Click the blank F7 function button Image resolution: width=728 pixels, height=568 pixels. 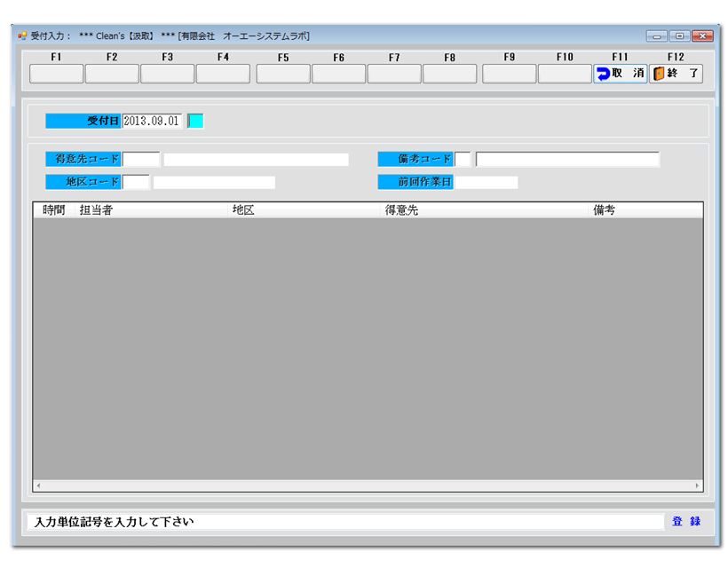[x=394, y=74]
